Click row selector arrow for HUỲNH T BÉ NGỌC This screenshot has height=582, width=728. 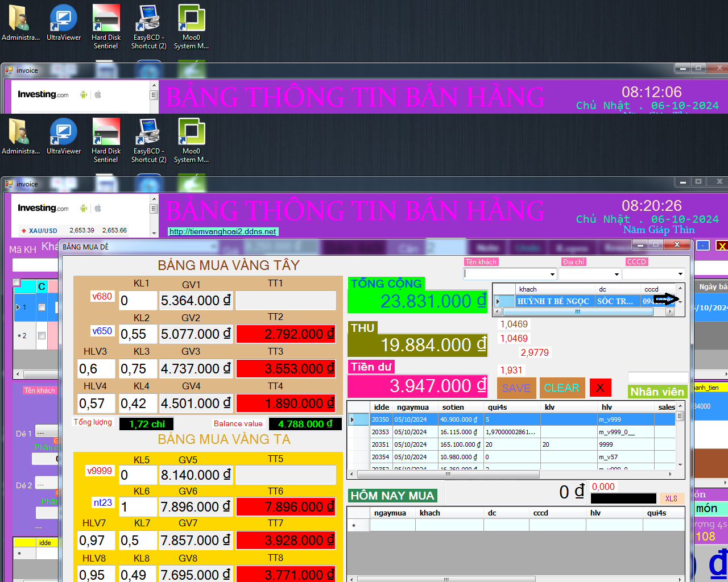click(x=498, y=301)
